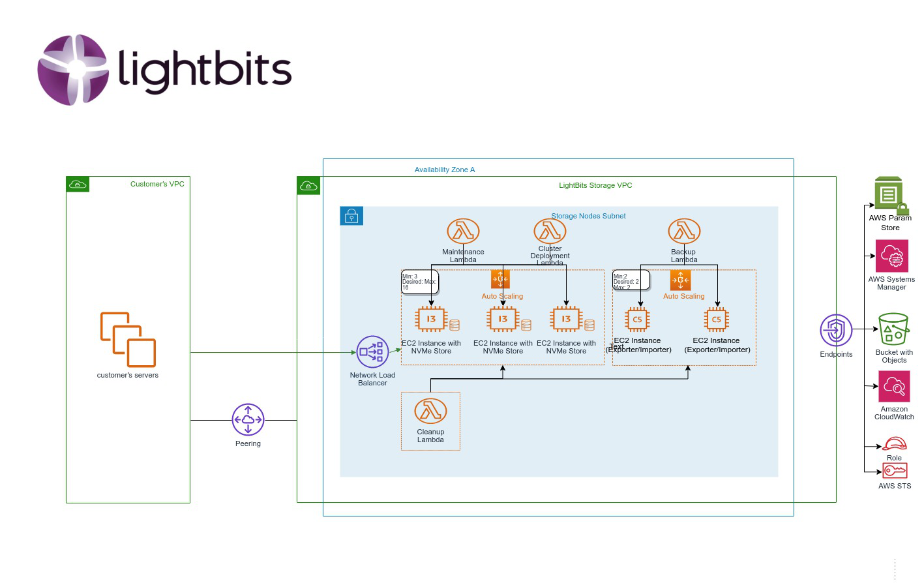Click the Backup Lambda label
Screen dimensions: 924x583
(x=684, y=256)
